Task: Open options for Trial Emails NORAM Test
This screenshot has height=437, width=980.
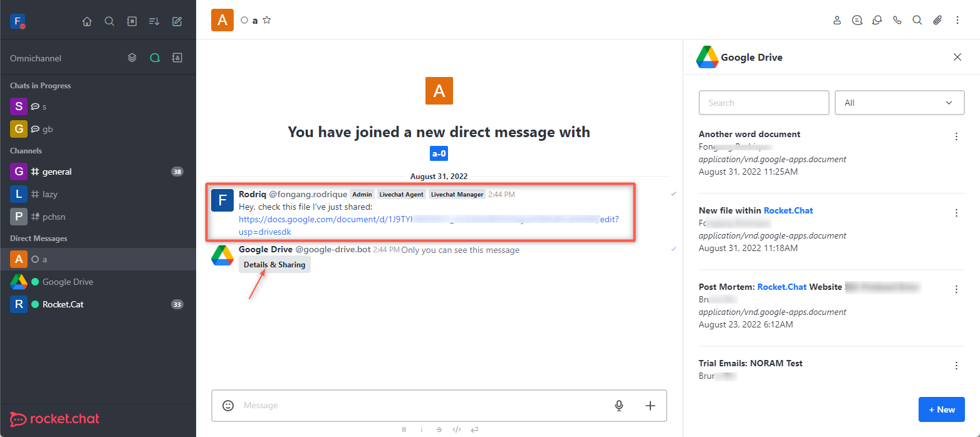Action: pyautogui.click(x=957, y=366)
